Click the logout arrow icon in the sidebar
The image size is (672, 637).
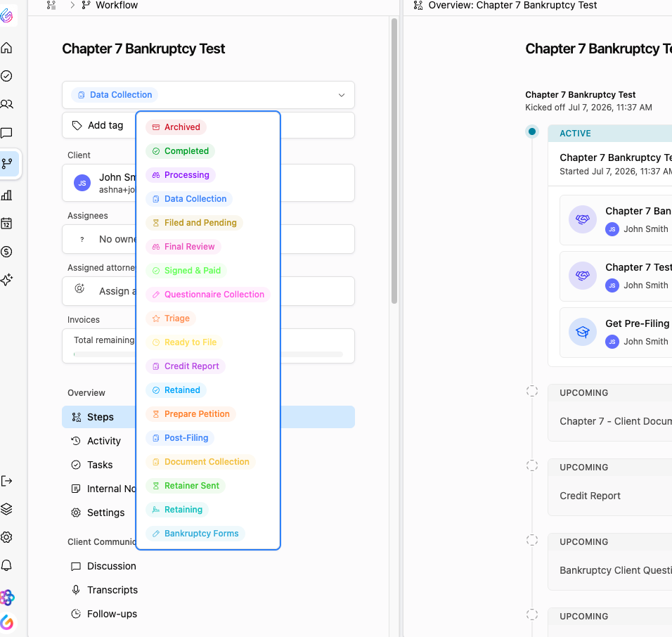[6, 481]
